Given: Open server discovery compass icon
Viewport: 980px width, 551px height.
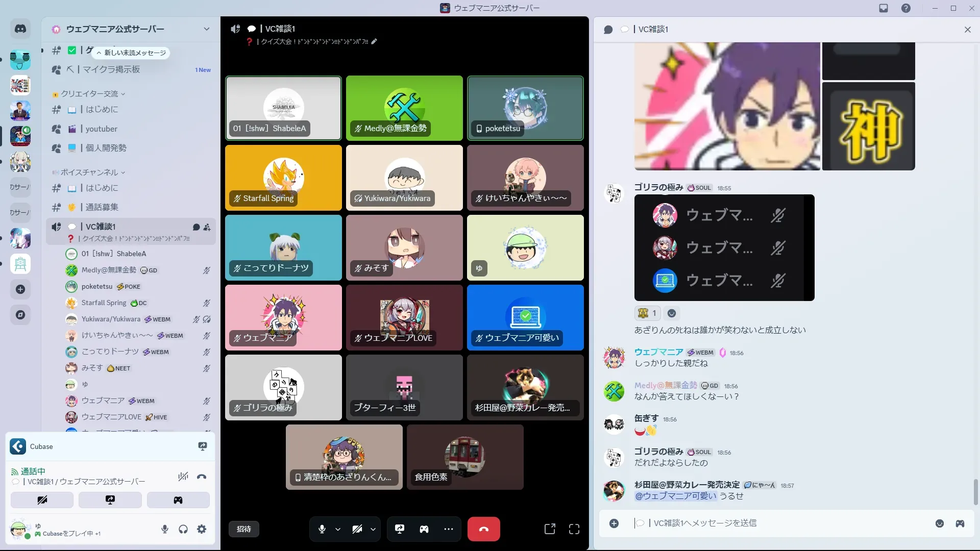Looking at the screenshot, I should (20, 315).
